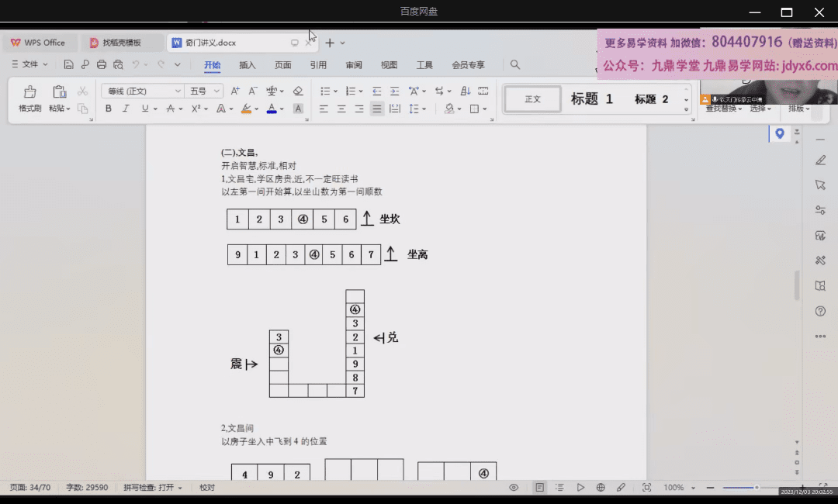Click the zoom slider in status bar

click(x=756, y=488)
